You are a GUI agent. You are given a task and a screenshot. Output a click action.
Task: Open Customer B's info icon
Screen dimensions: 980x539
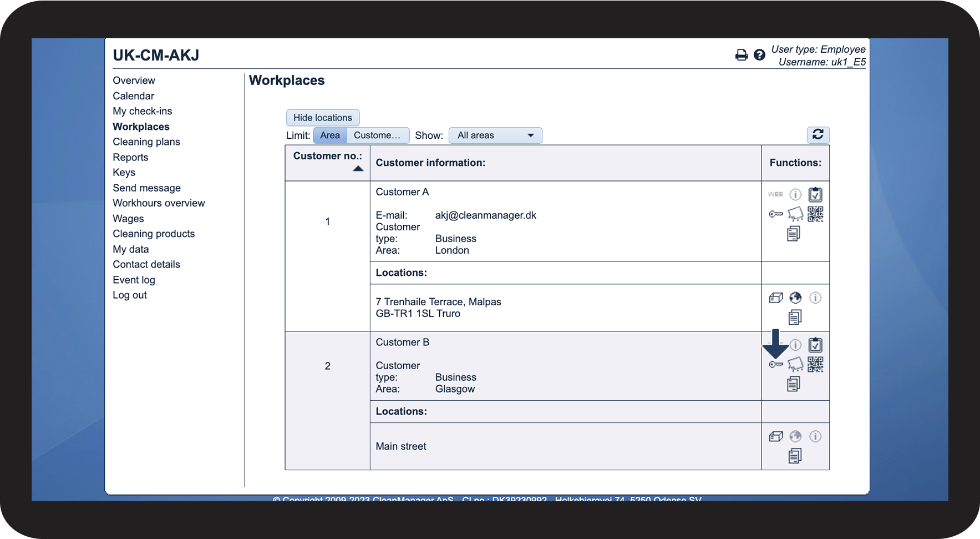coord(795,345)
